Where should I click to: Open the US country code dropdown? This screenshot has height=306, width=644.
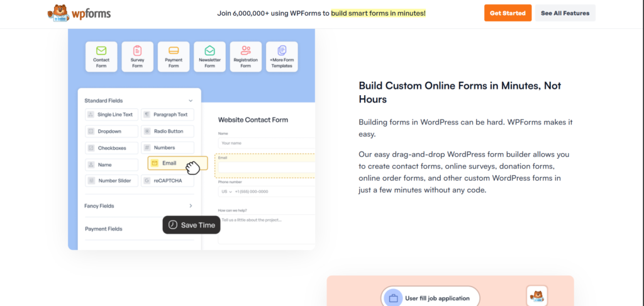[x=226, y=191]
